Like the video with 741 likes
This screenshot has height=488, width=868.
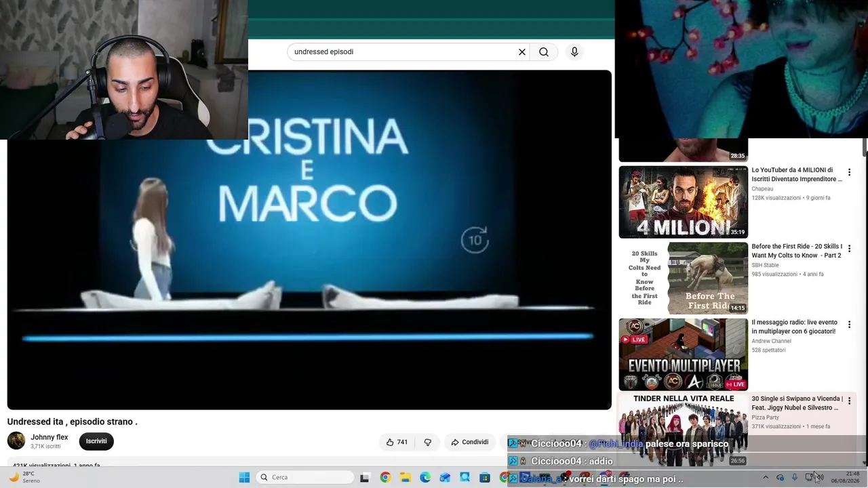click(397, 442)
